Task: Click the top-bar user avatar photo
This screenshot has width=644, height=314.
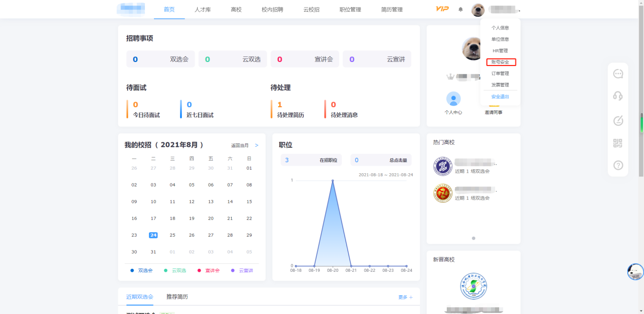Action: pyautogui.click(x=478, y=10)
